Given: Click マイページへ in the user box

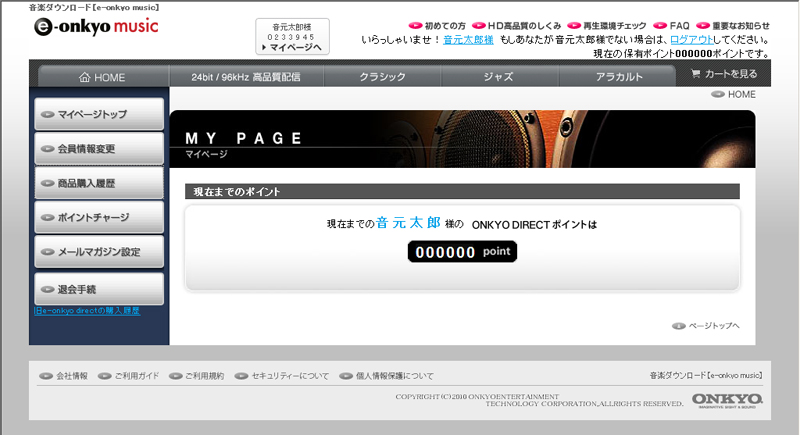Looking at the screenshot, I should point(292,47).
